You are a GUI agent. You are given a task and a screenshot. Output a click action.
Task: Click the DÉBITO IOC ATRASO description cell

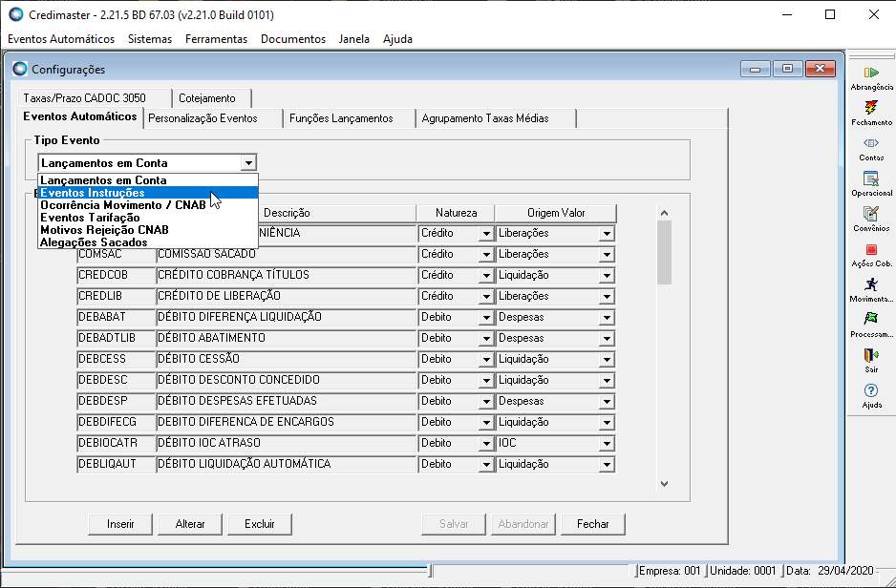(287, 444)
